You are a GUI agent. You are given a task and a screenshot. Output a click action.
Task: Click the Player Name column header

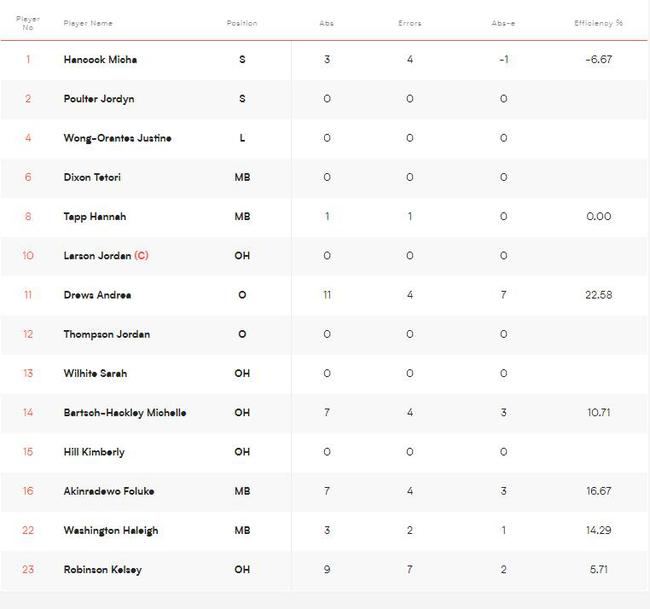tap(88, 23)
